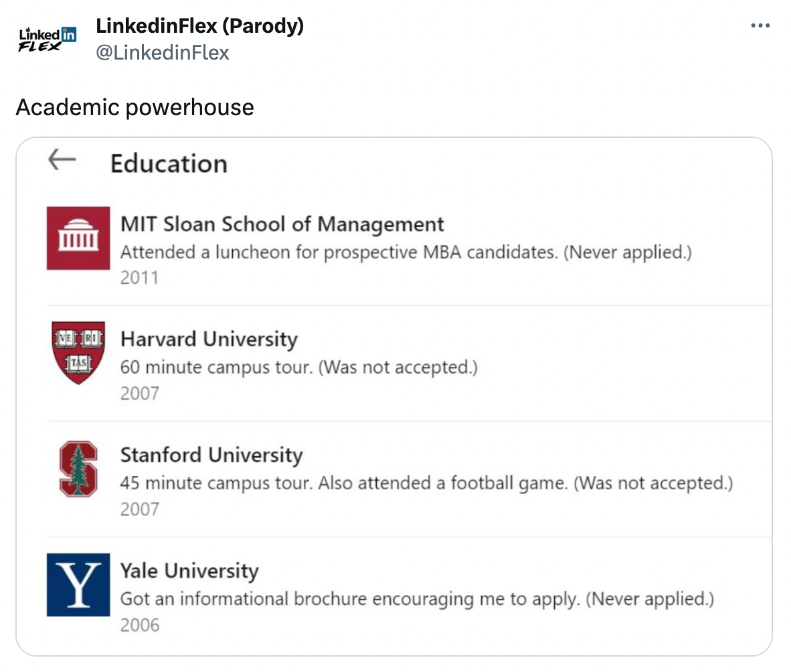Click the 45 minute campus tour description
Viewport: 791px width, 672px height.
tap(426, 483)
